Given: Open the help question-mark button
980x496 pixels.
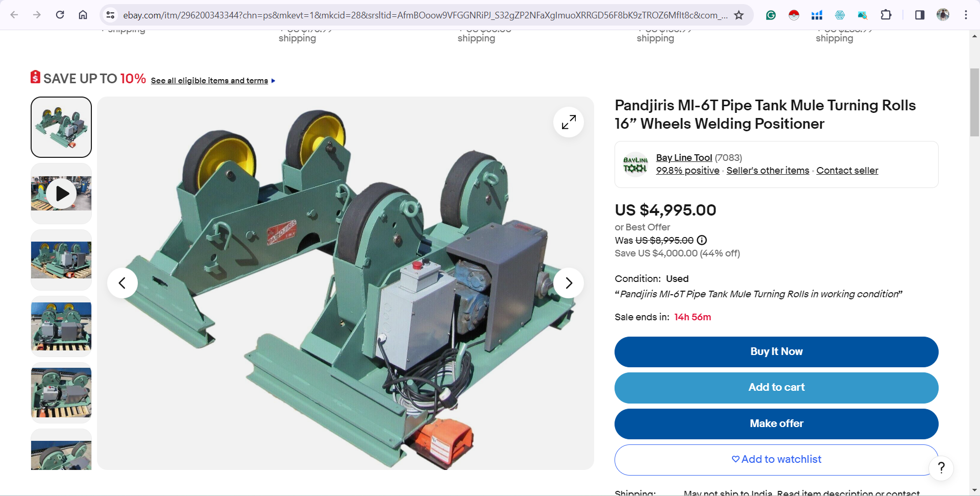Looking at the screenshot, I should click(941, 468).
